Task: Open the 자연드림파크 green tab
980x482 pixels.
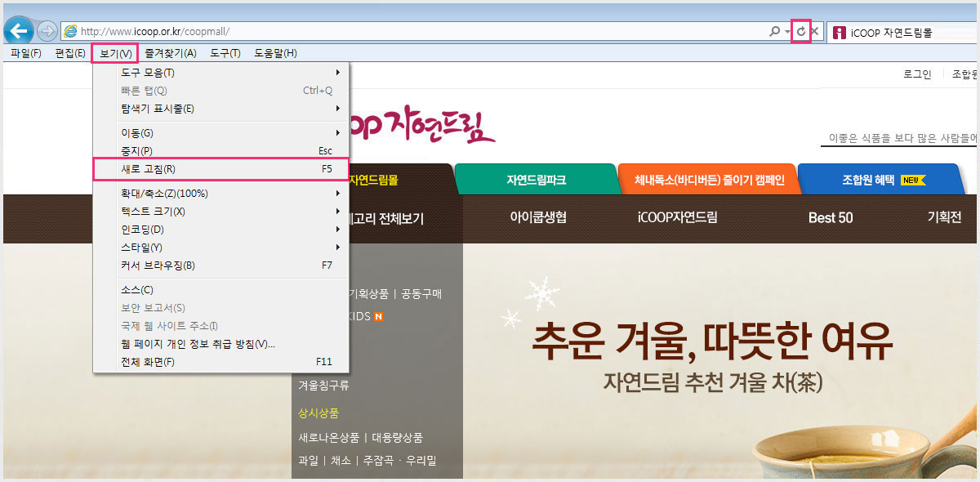Action: pyautogui.click(x=536, y=180)
